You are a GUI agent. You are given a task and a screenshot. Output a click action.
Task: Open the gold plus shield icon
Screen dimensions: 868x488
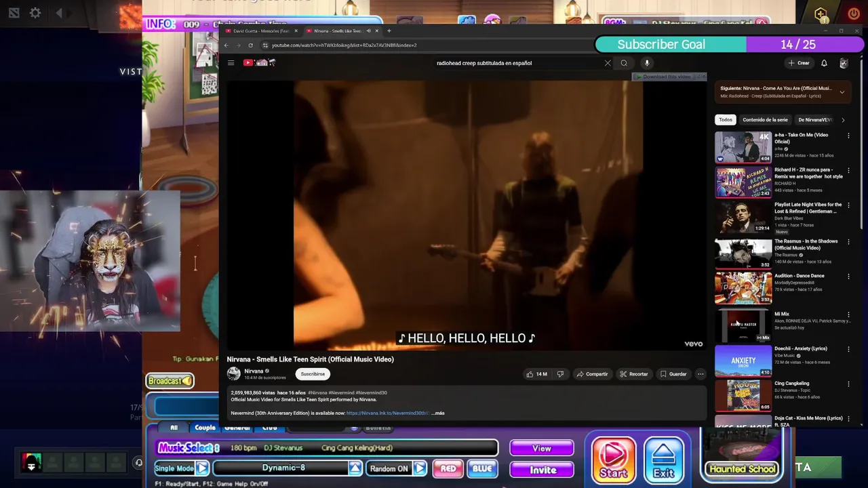coord(821,14)
